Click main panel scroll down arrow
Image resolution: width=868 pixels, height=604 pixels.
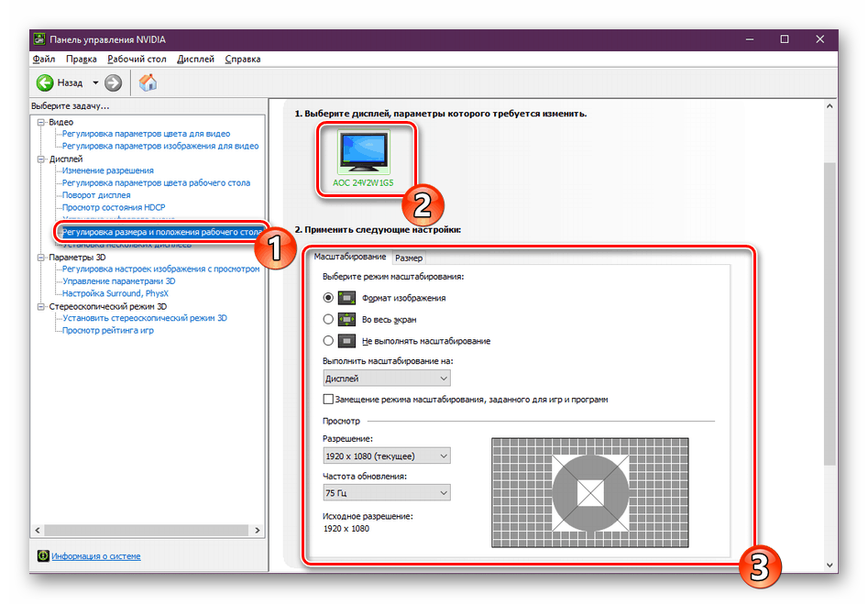click(x=830, y=565)
